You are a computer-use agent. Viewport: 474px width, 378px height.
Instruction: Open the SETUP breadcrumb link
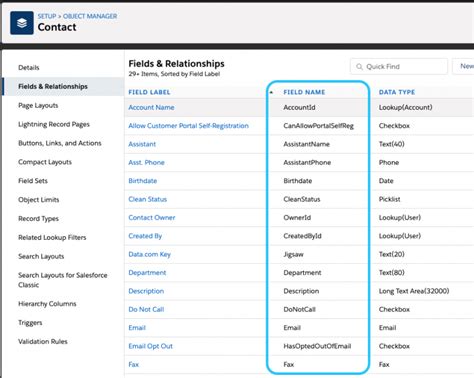click(47, 16)
